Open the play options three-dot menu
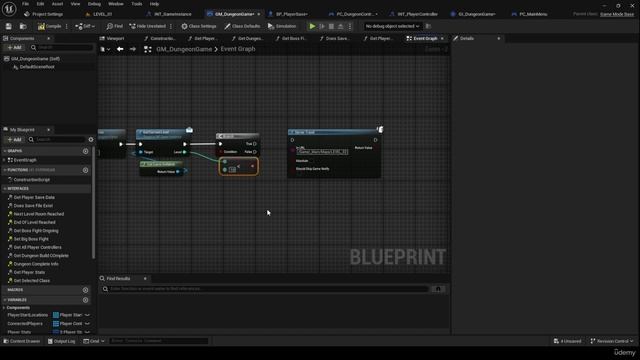This screenshot has height=360, width=640. pyautogui.click(x=350, y=26)
